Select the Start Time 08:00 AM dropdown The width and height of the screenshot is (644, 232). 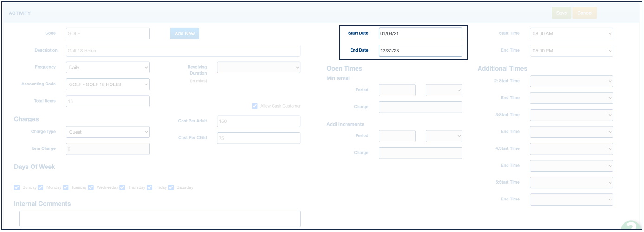571,33
